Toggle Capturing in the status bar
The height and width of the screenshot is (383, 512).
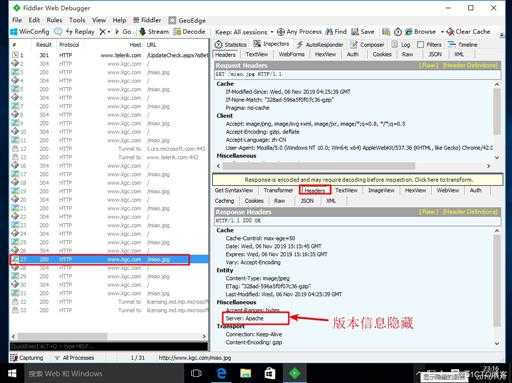(27, 358)
